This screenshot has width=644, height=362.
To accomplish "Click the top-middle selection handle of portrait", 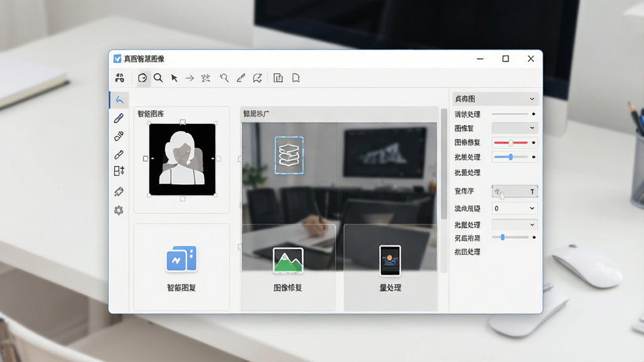I will [182, 122].
